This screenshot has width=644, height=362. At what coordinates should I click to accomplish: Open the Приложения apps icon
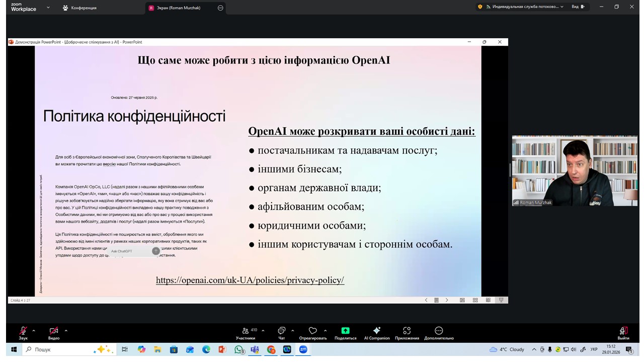click(x=407, y=331)
